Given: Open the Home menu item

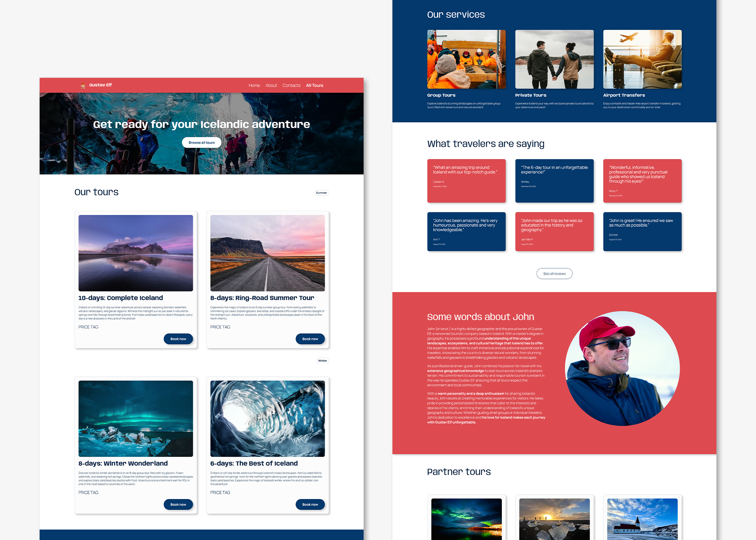Looking at the screenshot, I should pos(254,85).
